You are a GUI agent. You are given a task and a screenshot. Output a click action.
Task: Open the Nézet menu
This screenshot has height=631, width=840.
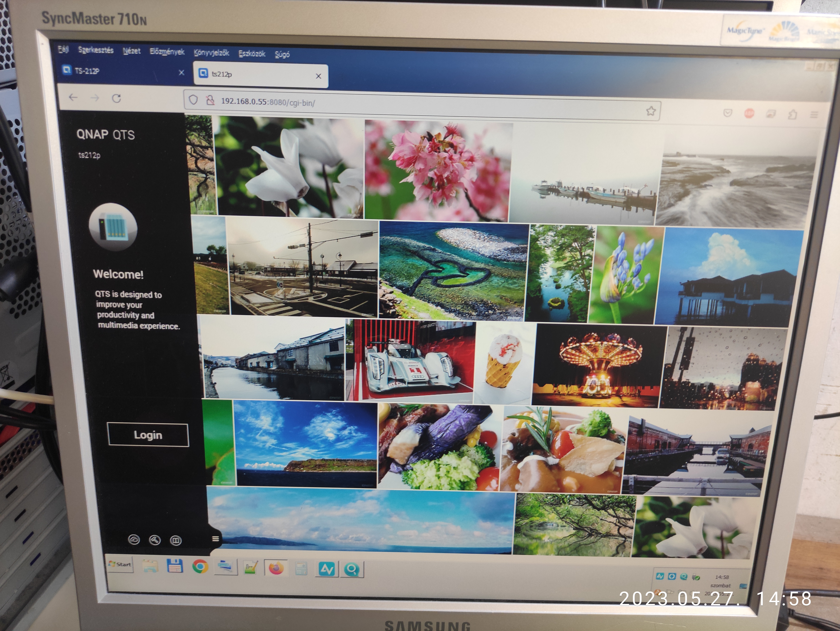[x=131, y=51]
